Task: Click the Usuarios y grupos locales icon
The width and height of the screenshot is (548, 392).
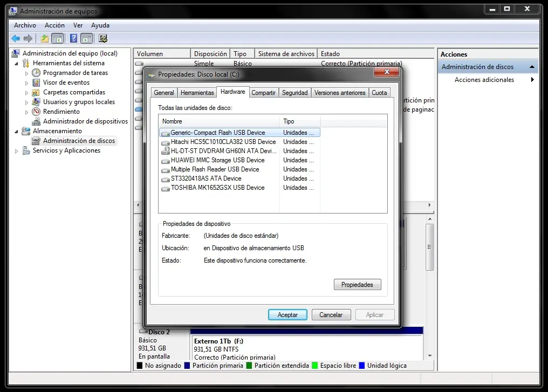Action: pos(36,102)
